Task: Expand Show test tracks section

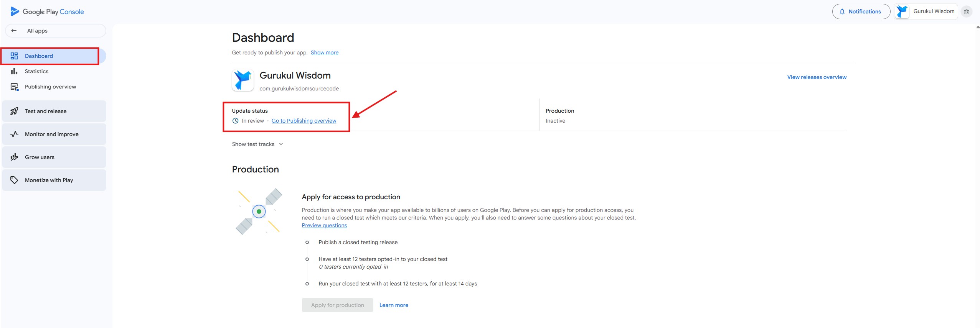Action: [x=257, y=144]
